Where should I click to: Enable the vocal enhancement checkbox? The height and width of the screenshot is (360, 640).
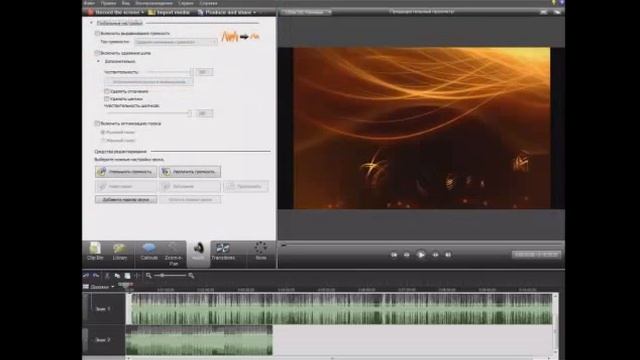coord(98,123)
